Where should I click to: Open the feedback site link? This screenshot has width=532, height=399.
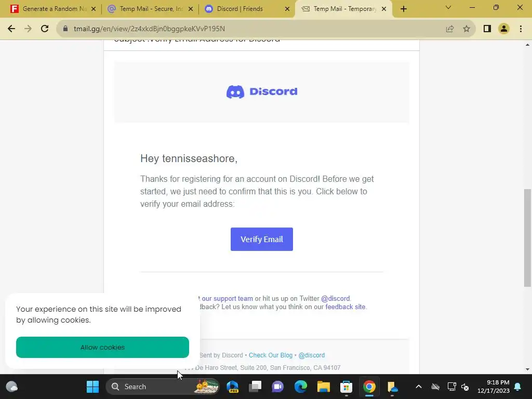tap(345, 307)
